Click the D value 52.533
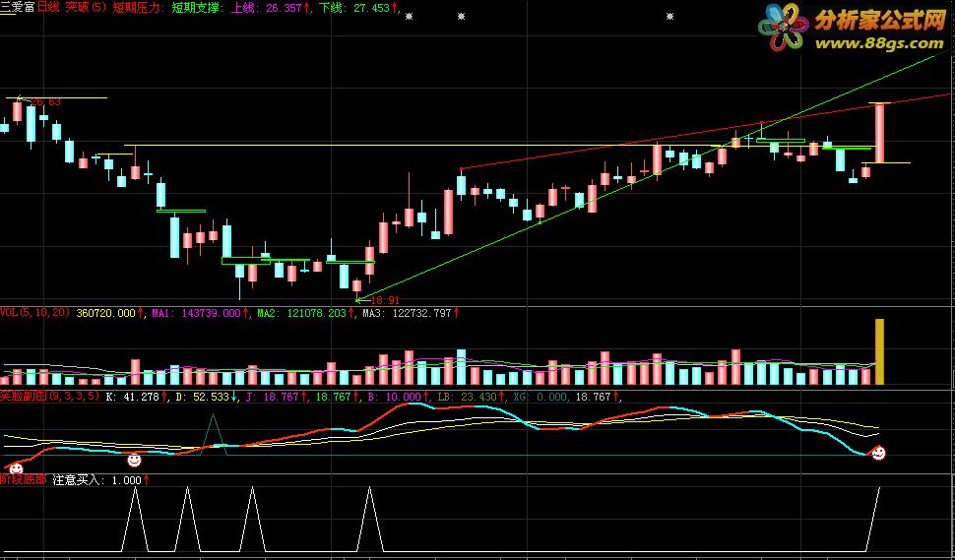The image size is (955, 560). pos(211,397)
